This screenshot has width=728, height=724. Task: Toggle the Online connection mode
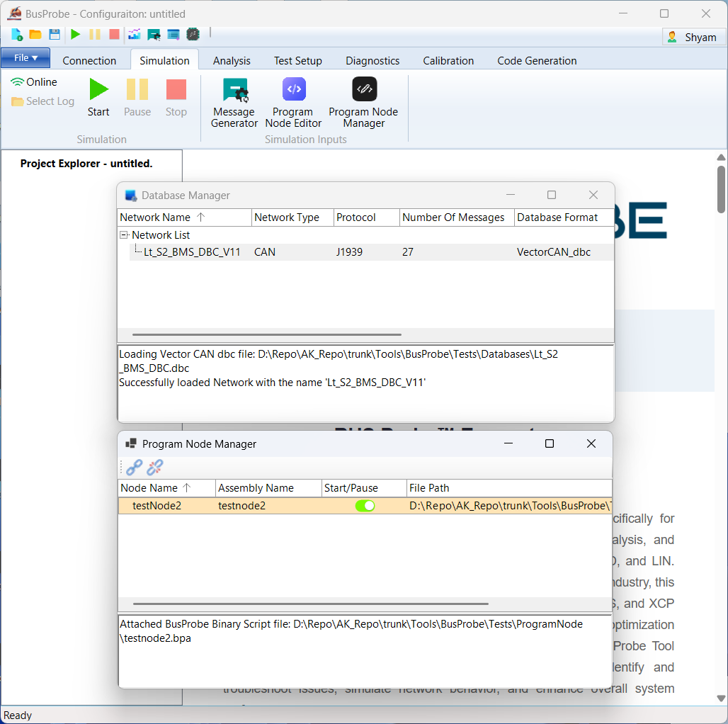[34, 82]
